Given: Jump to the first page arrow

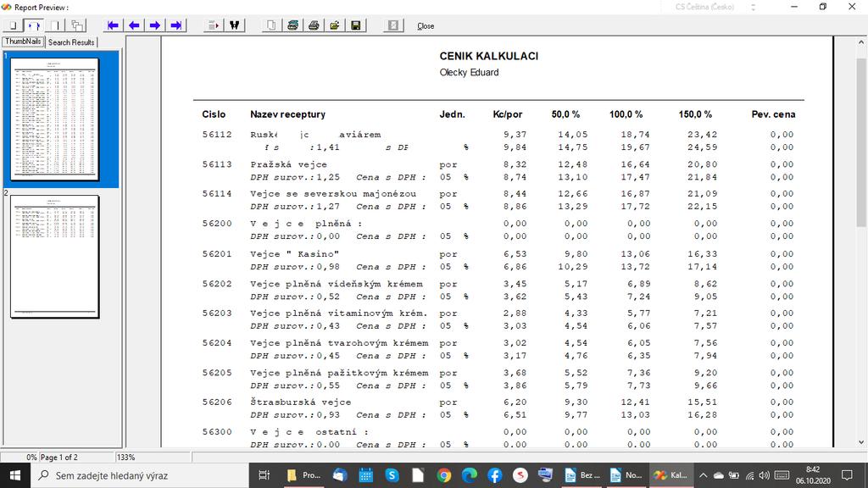Looking at the screenshot, I should 113,25.
